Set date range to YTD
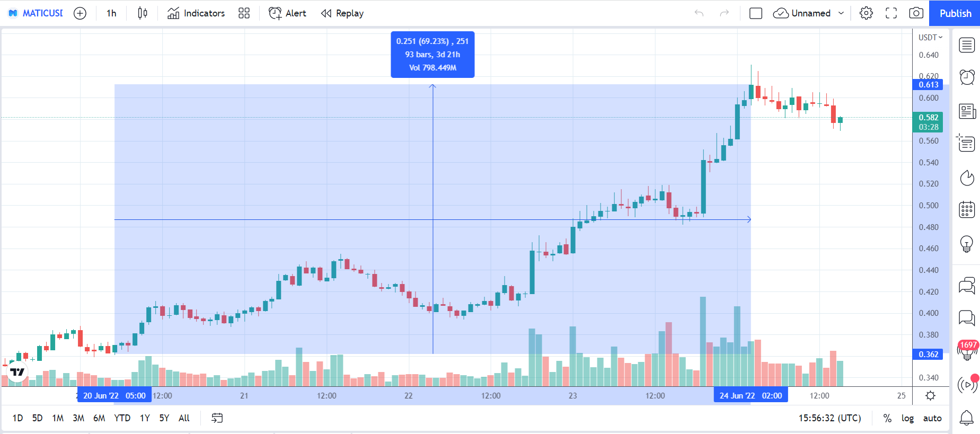980x434 pixels. coord(122,418)
